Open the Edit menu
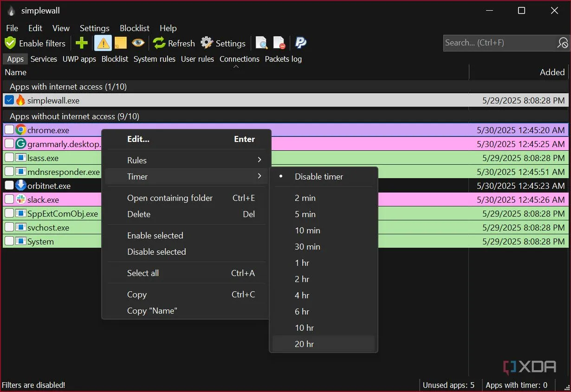This screenshot has height=392, width=571. (x=35, y=28)
